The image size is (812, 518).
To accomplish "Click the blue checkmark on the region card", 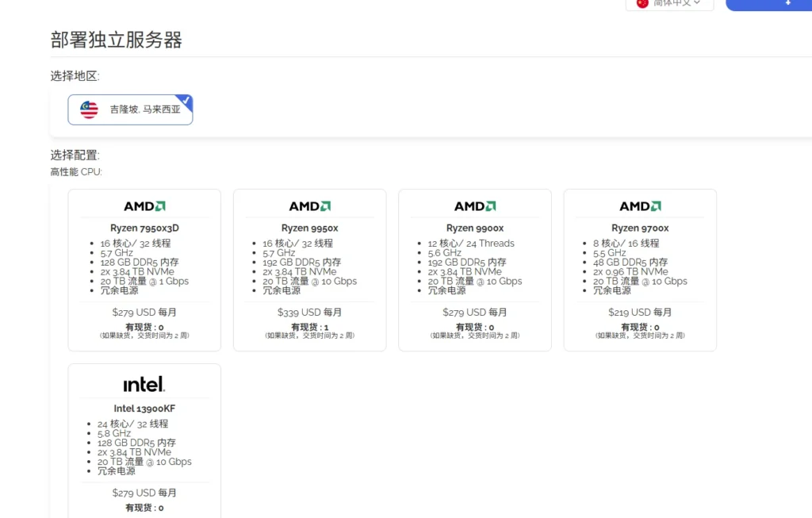I will pos(185,101).
